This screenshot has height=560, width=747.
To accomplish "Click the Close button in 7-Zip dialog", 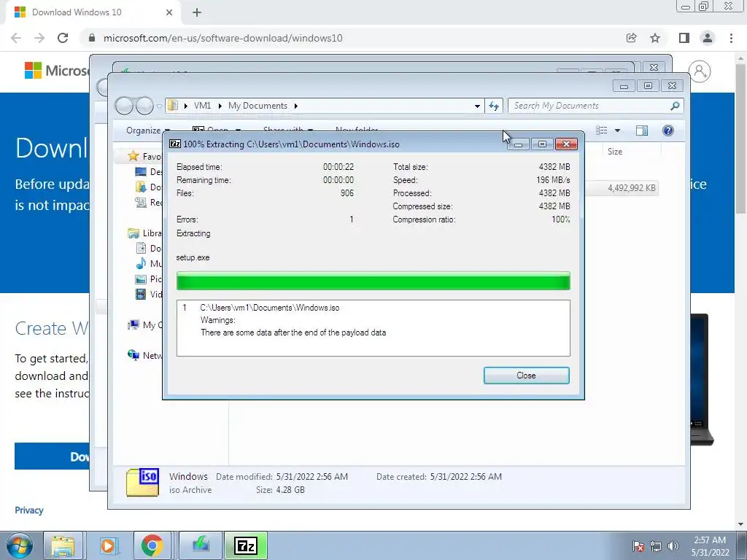I will [x=527, y=376].
